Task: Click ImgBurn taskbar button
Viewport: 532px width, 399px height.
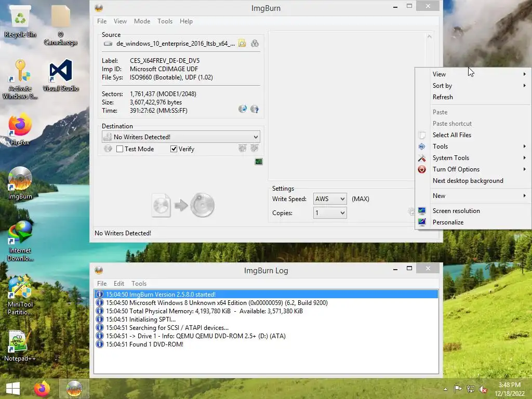Action: [x=74, y=389]
